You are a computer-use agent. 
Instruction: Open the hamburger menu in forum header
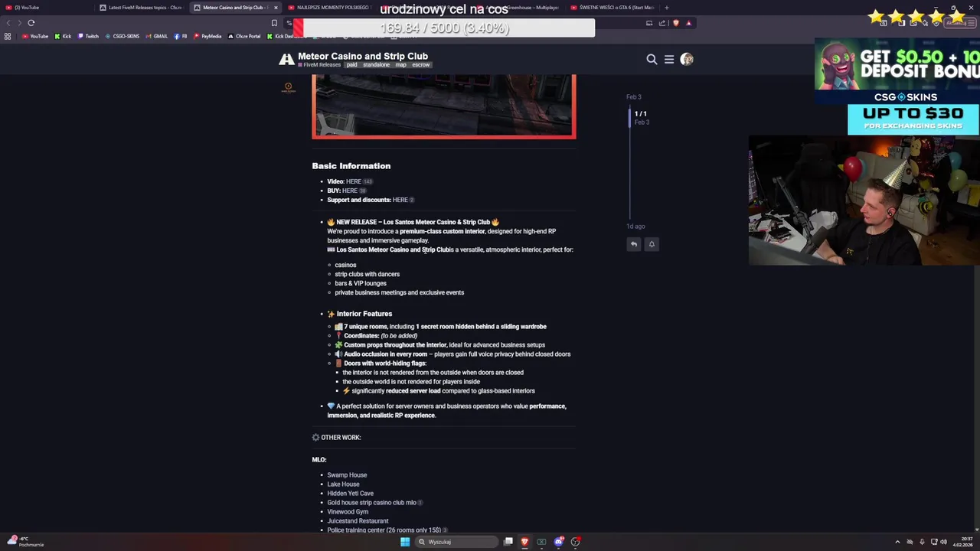669,59
